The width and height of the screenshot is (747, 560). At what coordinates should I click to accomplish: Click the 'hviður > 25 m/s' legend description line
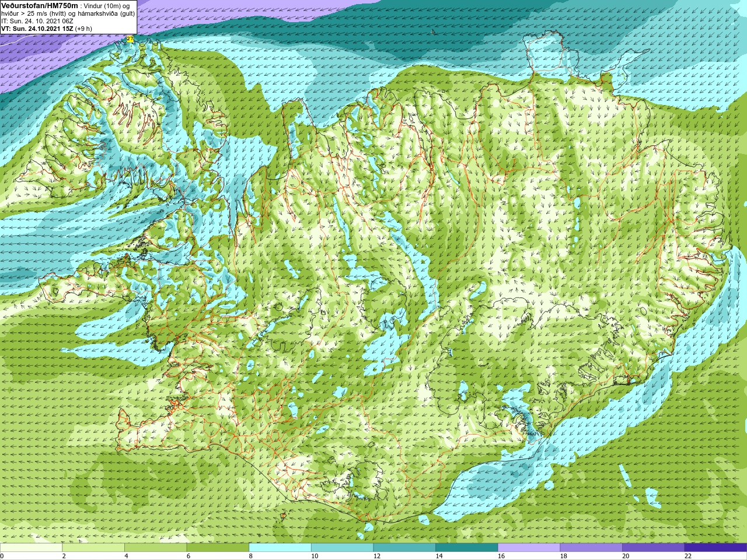[68, 13]
